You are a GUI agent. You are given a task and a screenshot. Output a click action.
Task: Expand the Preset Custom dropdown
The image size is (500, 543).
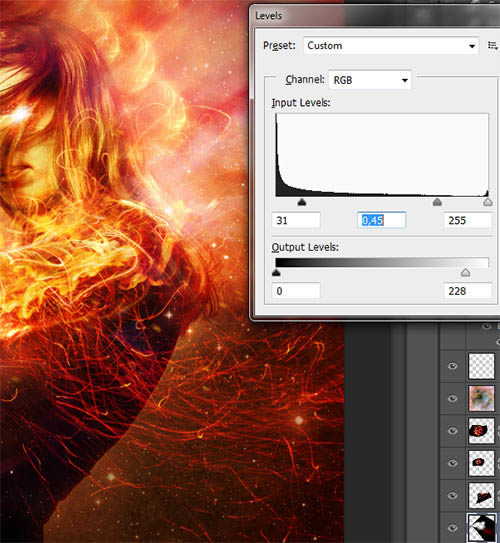(391, 46)
